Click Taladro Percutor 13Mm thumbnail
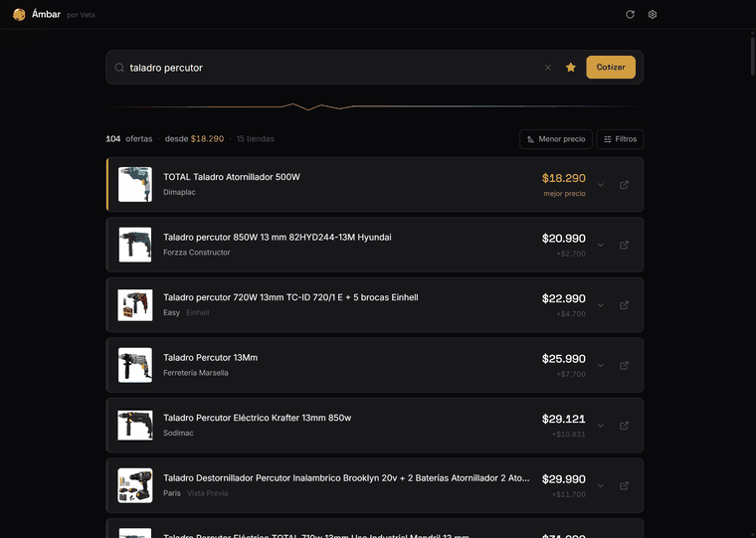 point(135,365)
